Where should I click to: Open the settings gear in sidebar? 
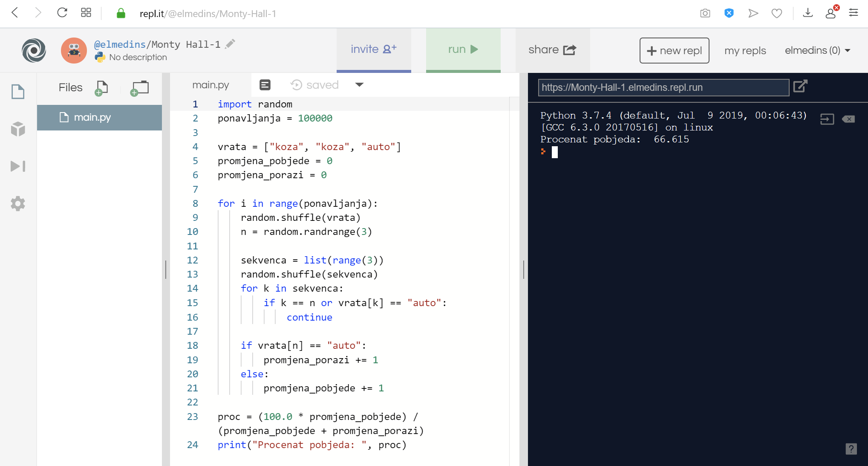(18, 204)
